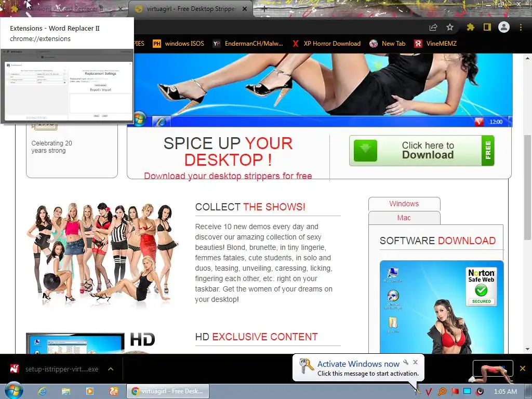Click the Show desktop strip
Viewport: 532px width, 399px height.
pos(528,391)
